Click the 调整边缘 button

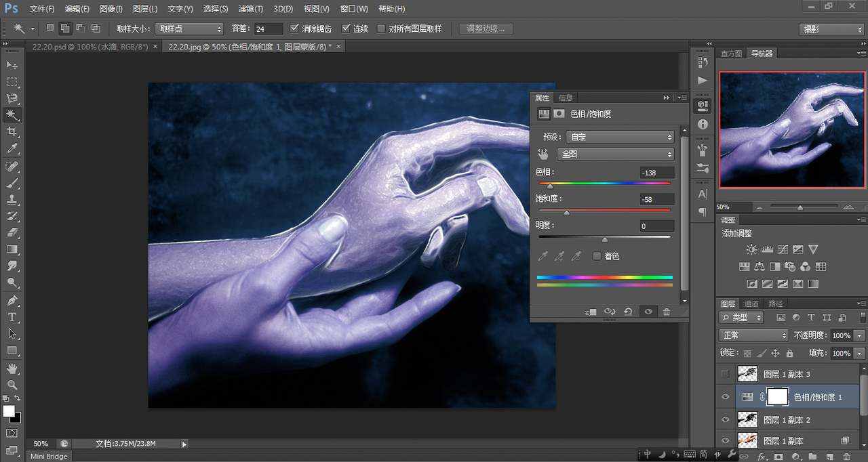pos(486,28)
